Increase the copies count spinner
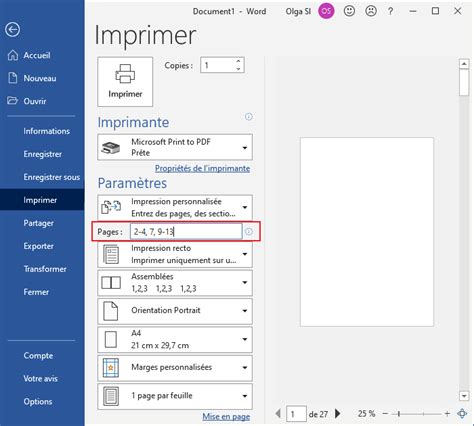 point(238,61)
